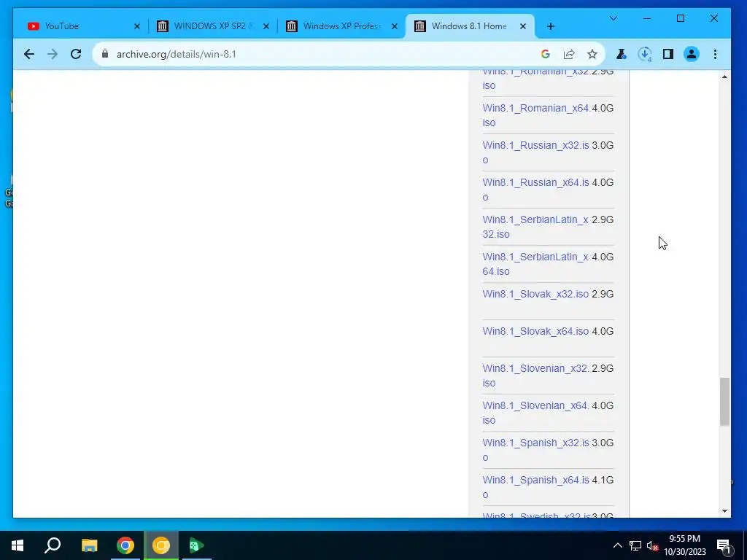The height and width of the screenshot is (560, 747).
Task: Open Google Chrome taskbar icon
Action: 125,545
